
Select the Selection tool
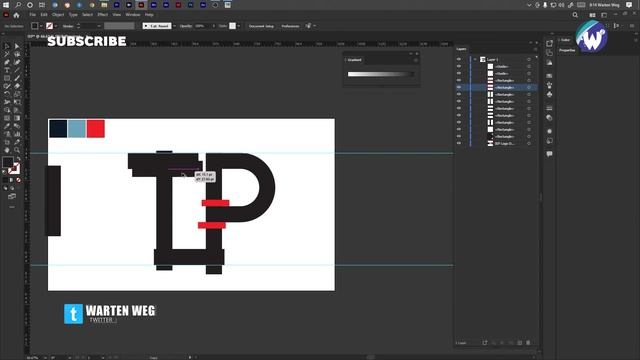[x=7, y=46]
